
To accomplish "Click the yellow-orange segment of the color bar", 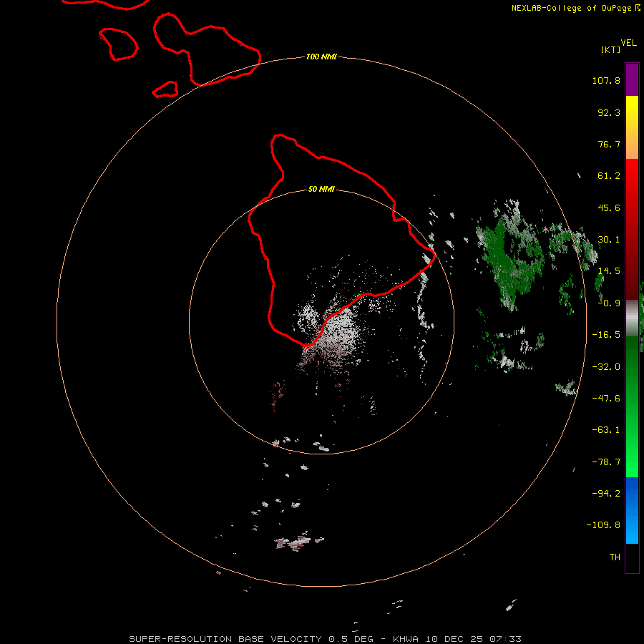I will pos(632,127).
